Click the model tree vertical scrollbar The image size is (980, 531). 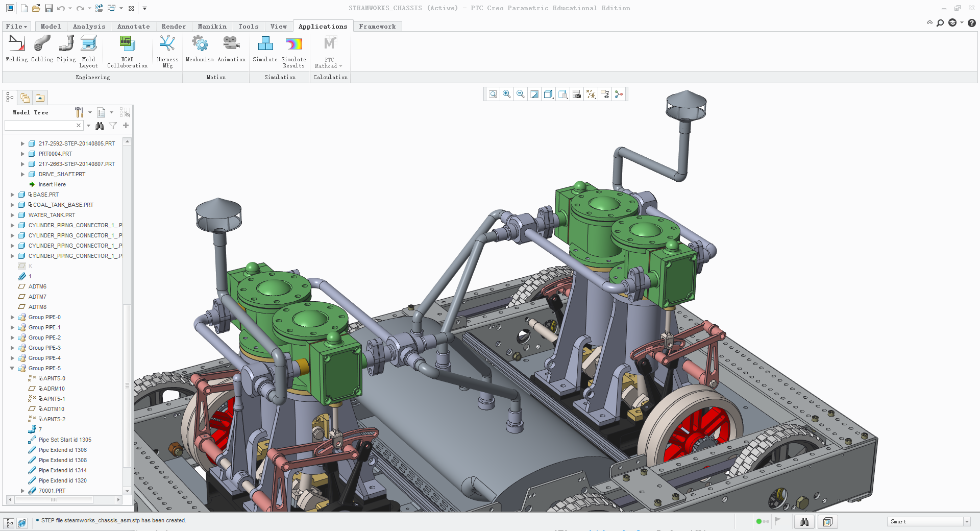point(127,317)
